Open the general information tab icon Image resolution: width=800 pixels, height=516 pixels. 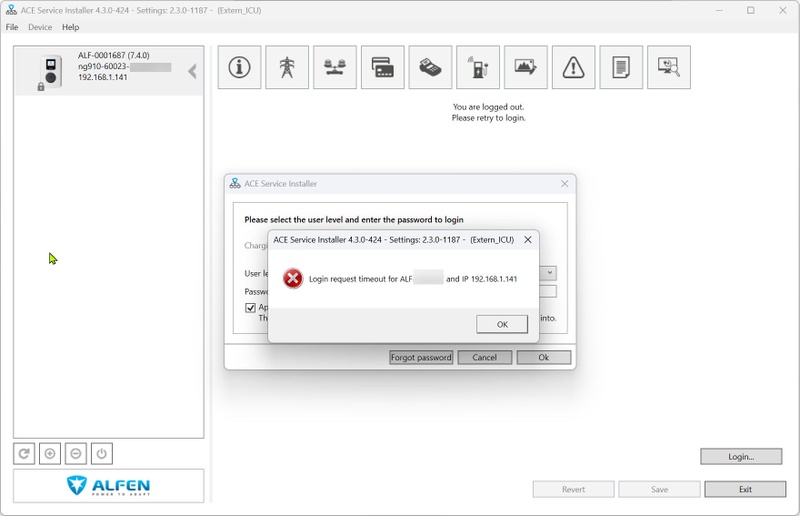(x=239, y=67)
